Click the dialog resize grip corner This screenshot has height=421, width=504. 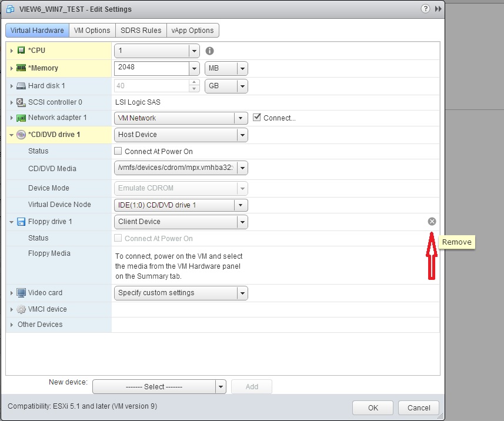click(x=440, y=416)
